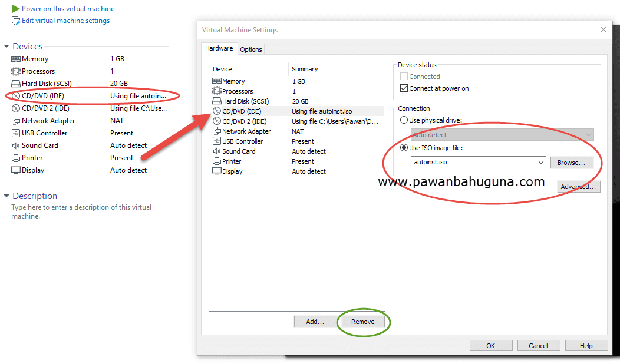This screenshot has height=364, width=620.
Task: Select the Memory device icon
Action: click(x=216, y=81)
